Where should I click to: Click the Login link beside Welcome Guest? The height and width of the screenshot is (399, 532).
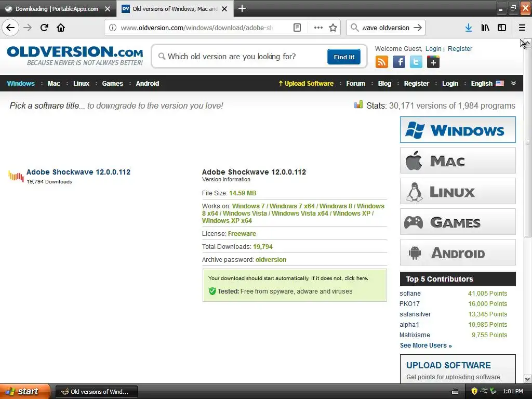(433, 48)
